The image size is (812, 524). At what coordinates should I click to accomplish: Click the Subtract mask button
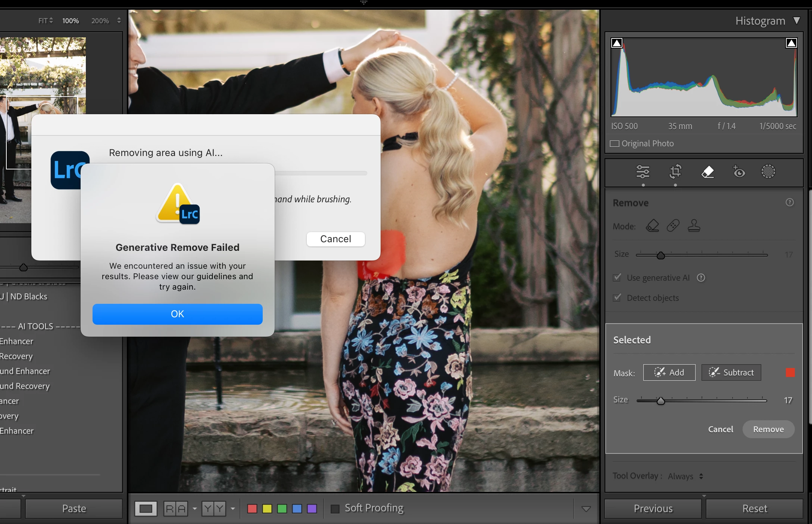(x=731, y=372)
